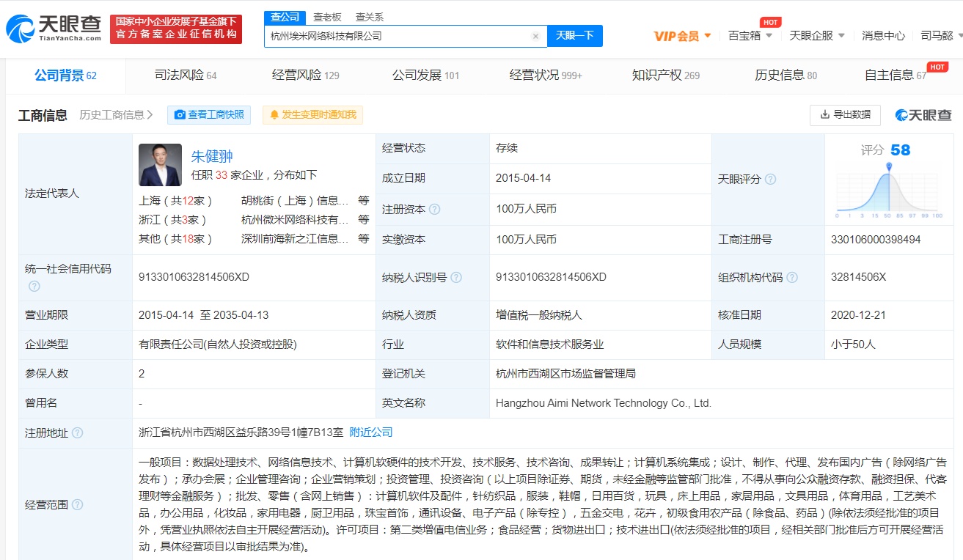This screenshot has width=963, height=560.
Task: Click the 增值税一般纳税人 value
Action: click(539, 314)
